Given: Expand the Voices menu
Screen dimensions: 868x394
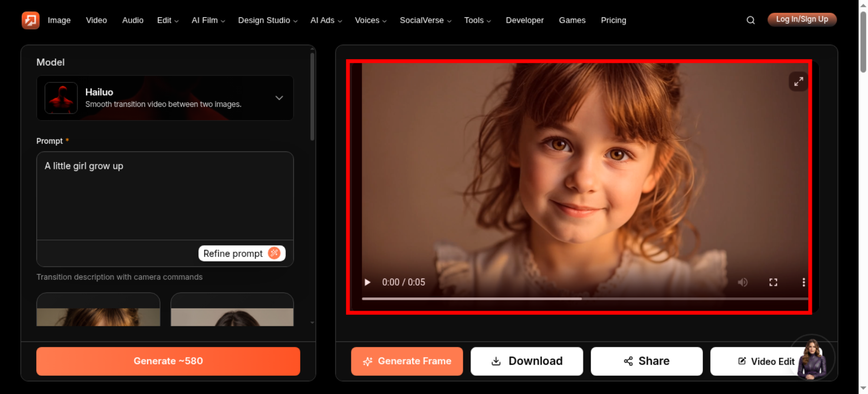Looking at the screenshot, I should click(x=371, y=20).
